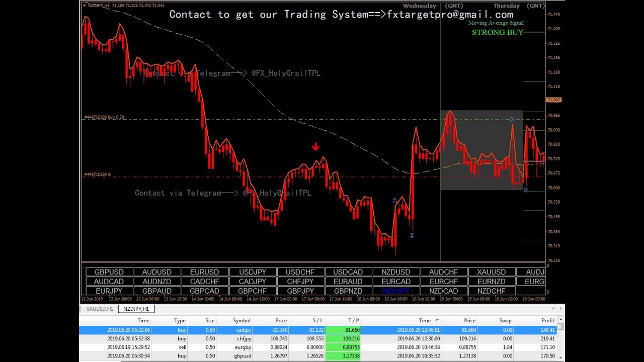Click the #440710388 buy 0.50 order line label
The width and height of the screenshot is (644, 362).
click(104, 117)
